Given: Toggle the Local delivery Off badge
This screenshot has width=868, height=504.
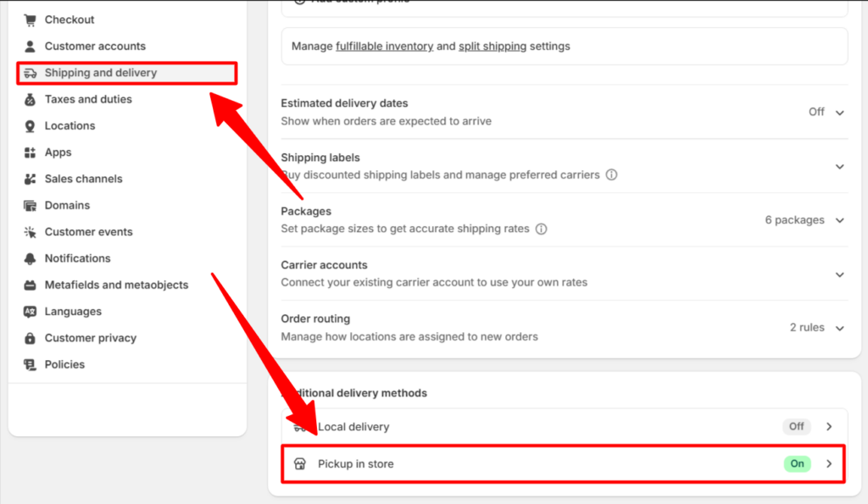Looking at the screenshot, I should [x=797, y=427].
